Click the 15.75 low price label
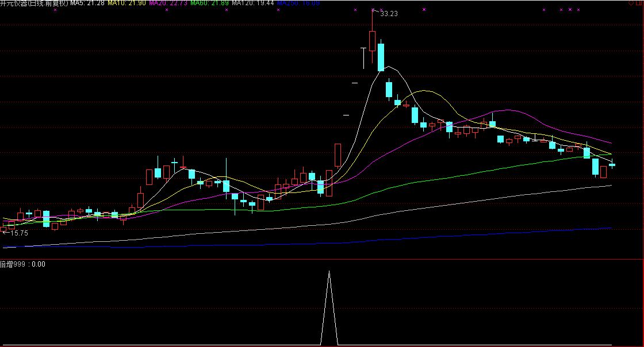The image size is (644, 347). (x=19, y=233)
